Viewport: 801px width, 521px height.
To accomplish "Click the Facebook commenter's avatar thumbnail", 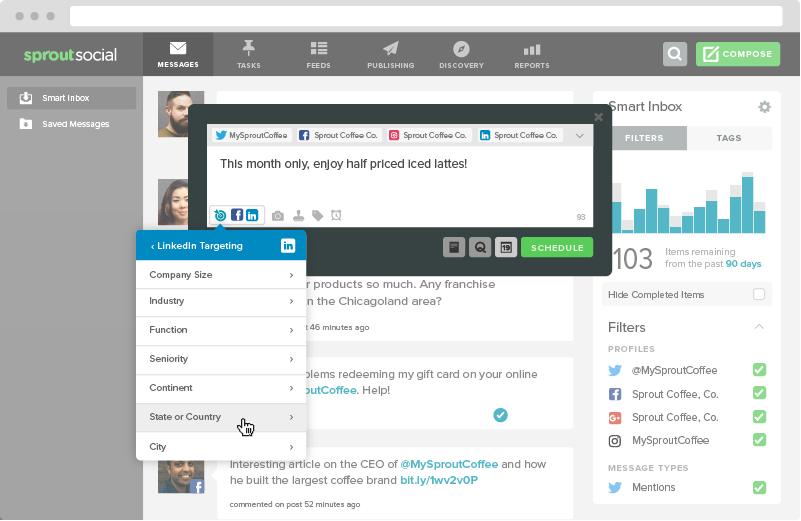I will tap(181, 477).
